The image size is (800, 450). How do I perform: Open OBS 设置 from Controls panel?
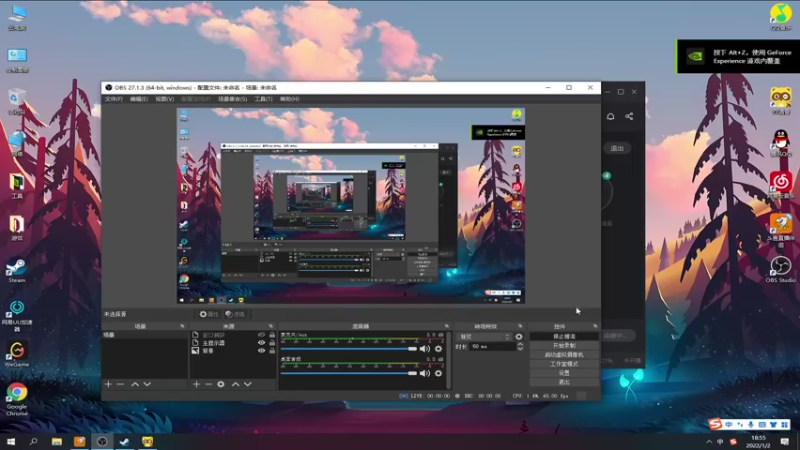point(564,373)
